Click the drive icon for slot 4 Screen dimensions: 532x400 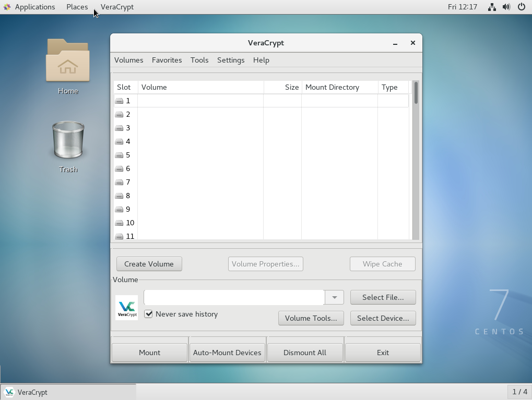(119, 141)
